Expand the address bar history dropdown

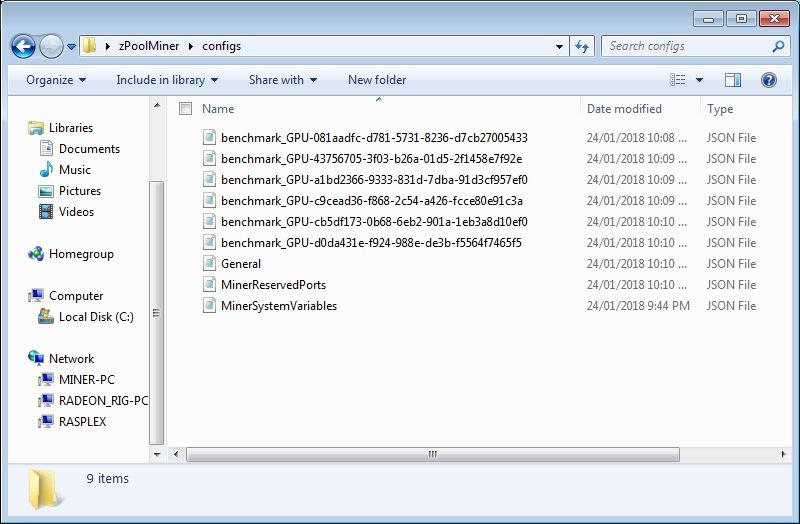pyautogui.click(x=560, y=46)
